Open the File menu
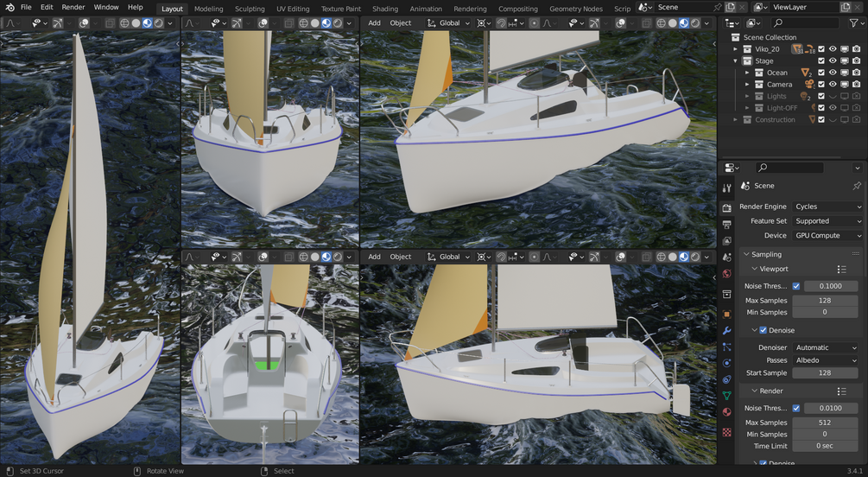The image size is (868, 477). click(26, 7)
